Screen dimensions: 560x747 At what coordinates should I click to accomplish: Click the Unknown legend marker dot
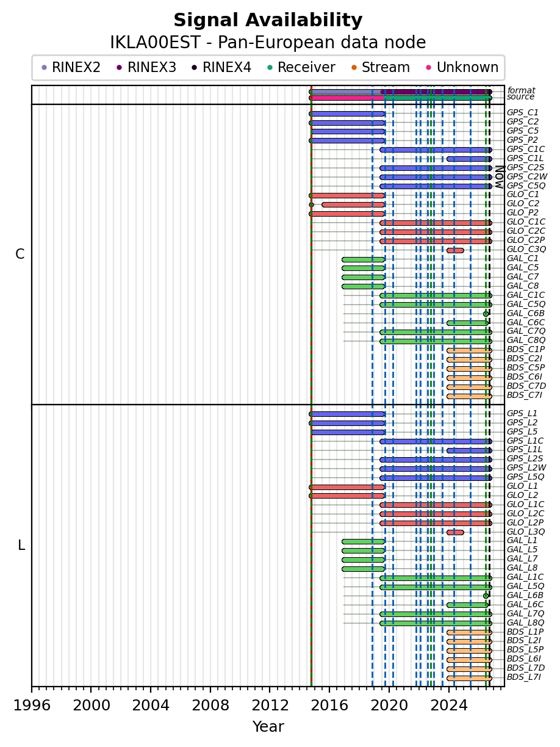tap(429, 68)
